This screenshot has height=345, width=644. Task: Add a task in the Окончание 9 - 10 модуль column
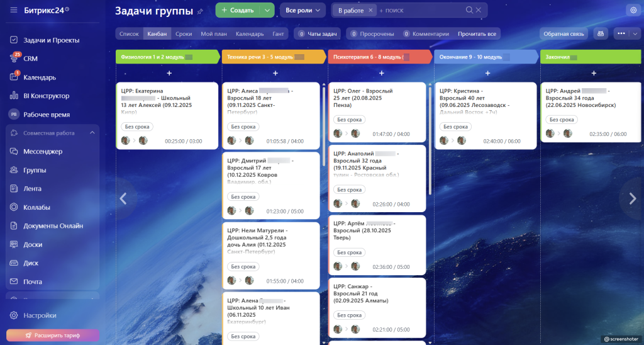point(487,73)
